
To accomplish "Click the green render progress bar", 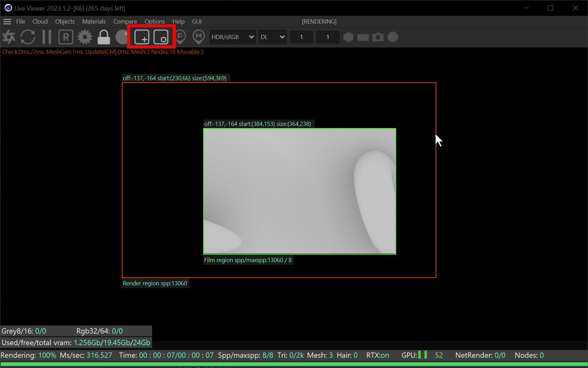I will [294, 364].
